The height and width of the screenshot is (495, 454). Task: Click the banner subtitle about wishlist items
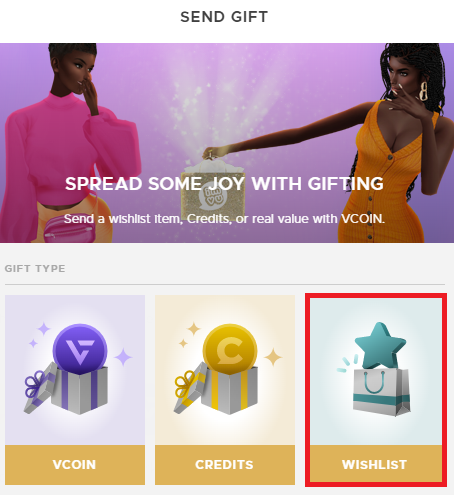pos(224,219)
